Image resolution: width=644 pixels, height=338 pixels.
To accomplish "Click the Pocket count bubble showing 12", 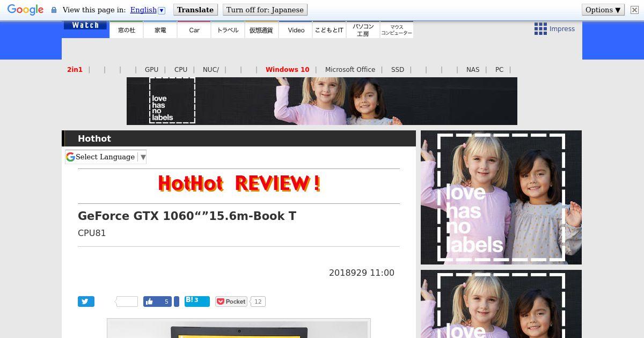I will pyautogui.click(x=258, y=302).
